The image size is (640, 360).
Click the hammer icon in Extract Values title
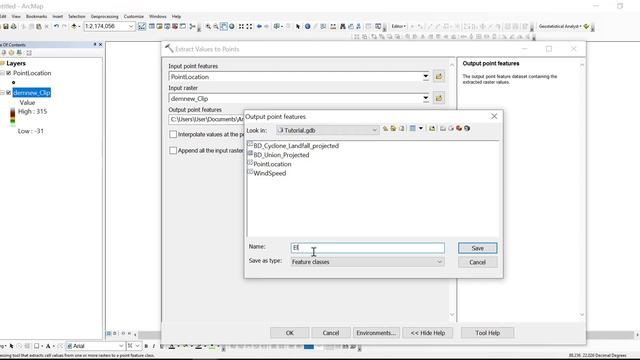tap(169, 49)
